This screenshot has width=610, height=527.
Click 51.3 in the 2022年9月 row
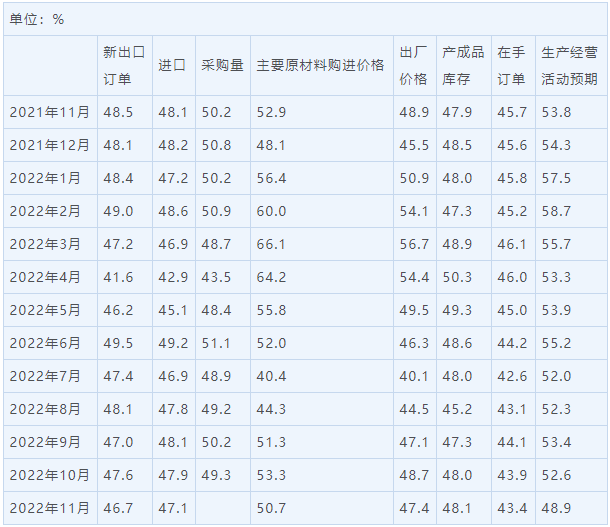271,443
